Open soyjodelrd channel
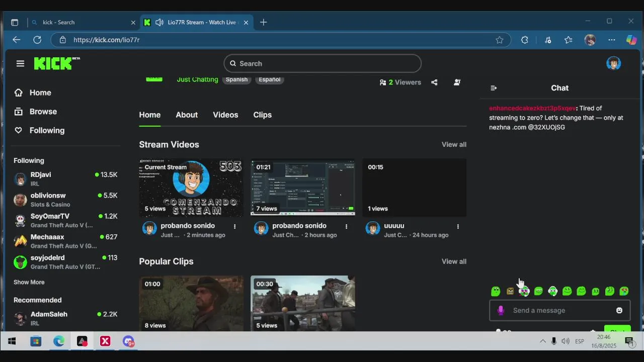 tap(65, 261)
